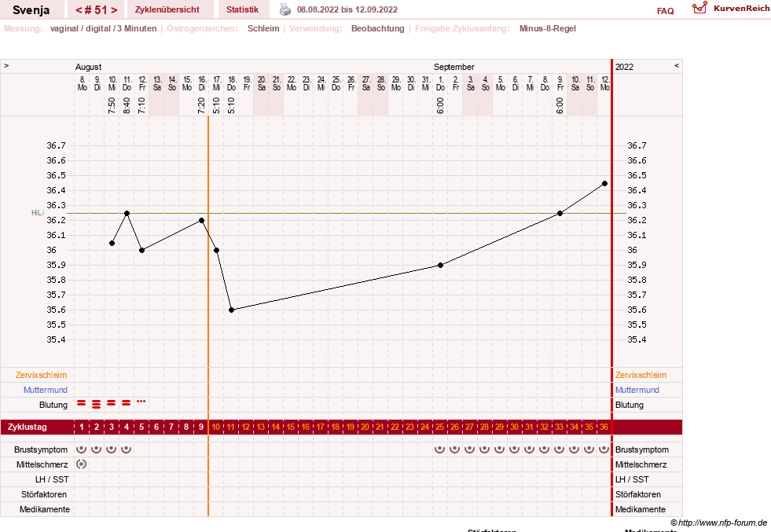
Task: Click temperature point on August 16
Action: [202, 220]
